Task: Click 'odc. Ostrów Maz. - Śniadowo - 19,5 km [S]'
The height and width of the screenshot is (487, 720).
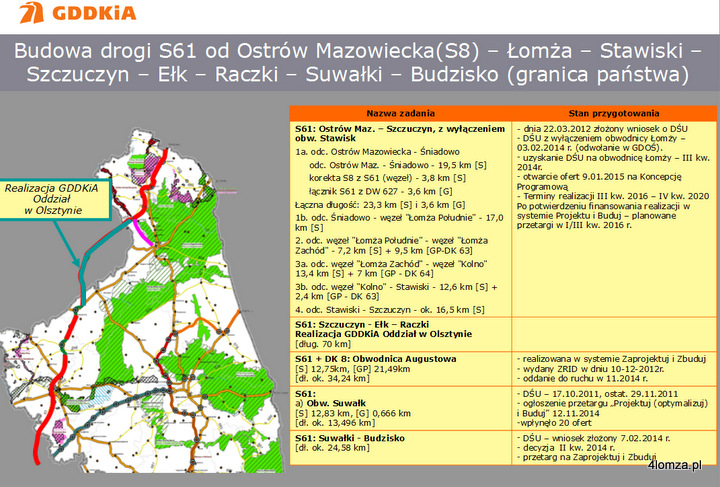Action: point(398,165)
